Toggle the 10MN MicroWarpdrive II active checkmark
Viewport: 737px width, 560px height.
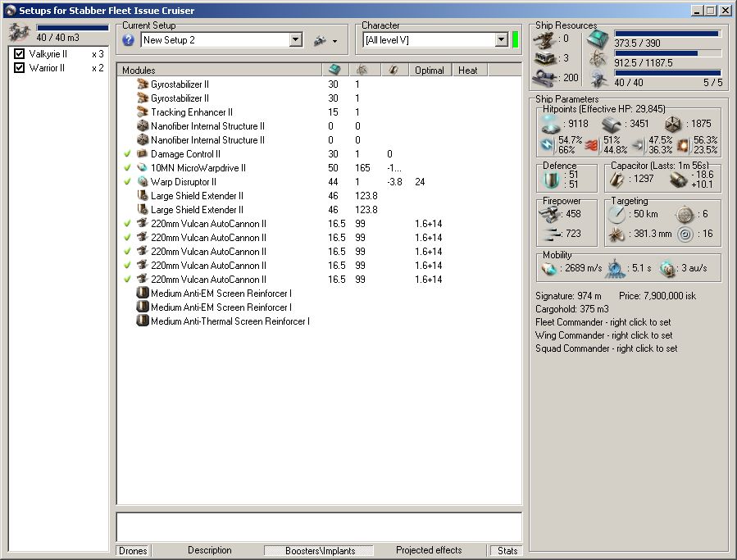tap(127, 168)
